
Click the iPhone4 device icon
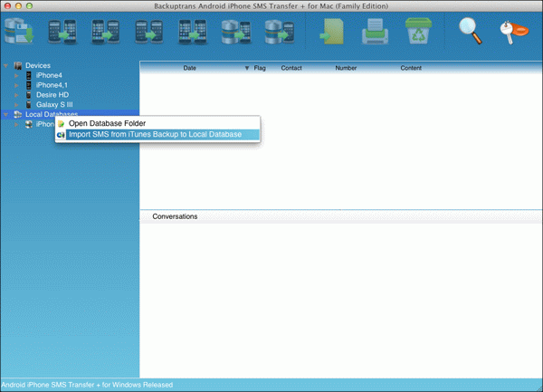tap(29, 75)
